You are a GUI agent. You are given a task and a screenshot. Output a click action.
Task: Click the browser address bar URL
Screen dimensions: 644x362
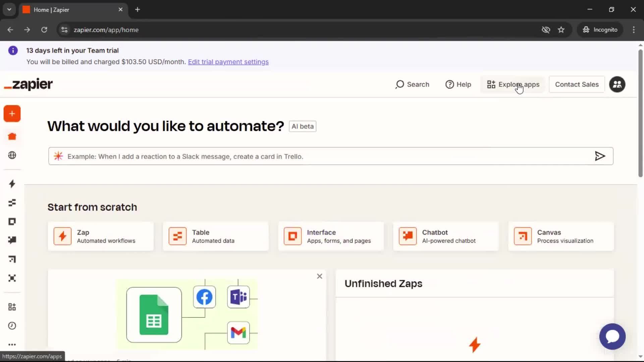click(x=106, y=30)
